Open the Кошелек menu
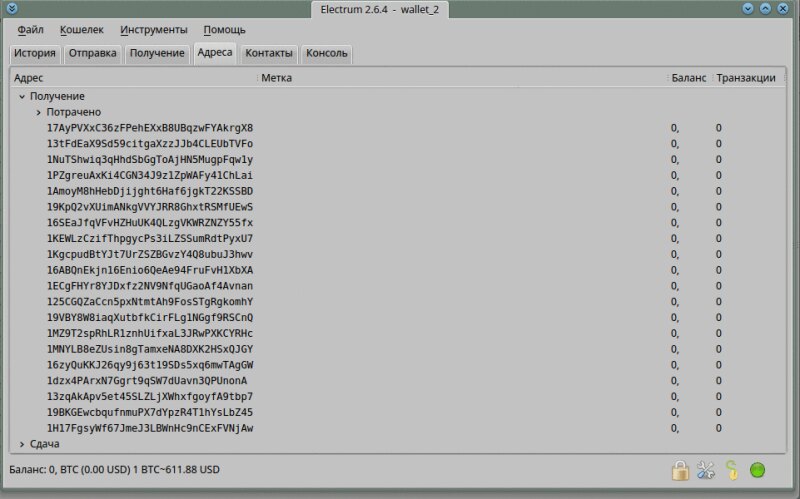Screen dimensions: 800x499 (81, 30)
